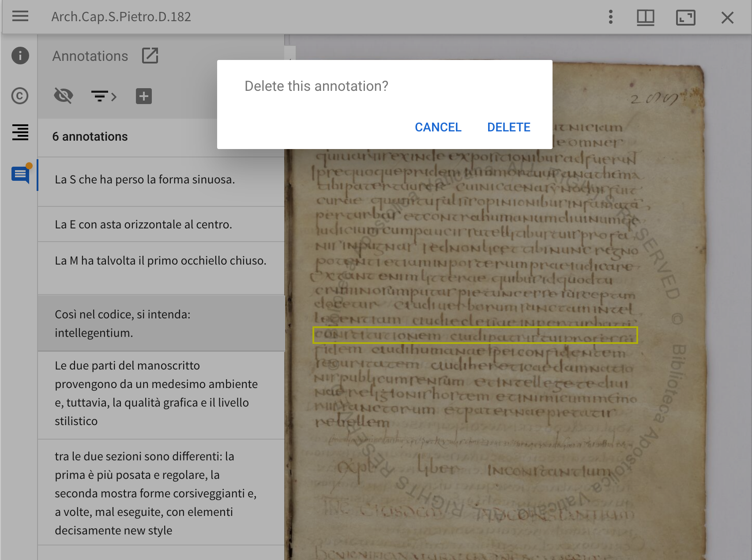Open the window views layout icon
752x560 pixels.
pyautogui.click(x=645, y=17)
